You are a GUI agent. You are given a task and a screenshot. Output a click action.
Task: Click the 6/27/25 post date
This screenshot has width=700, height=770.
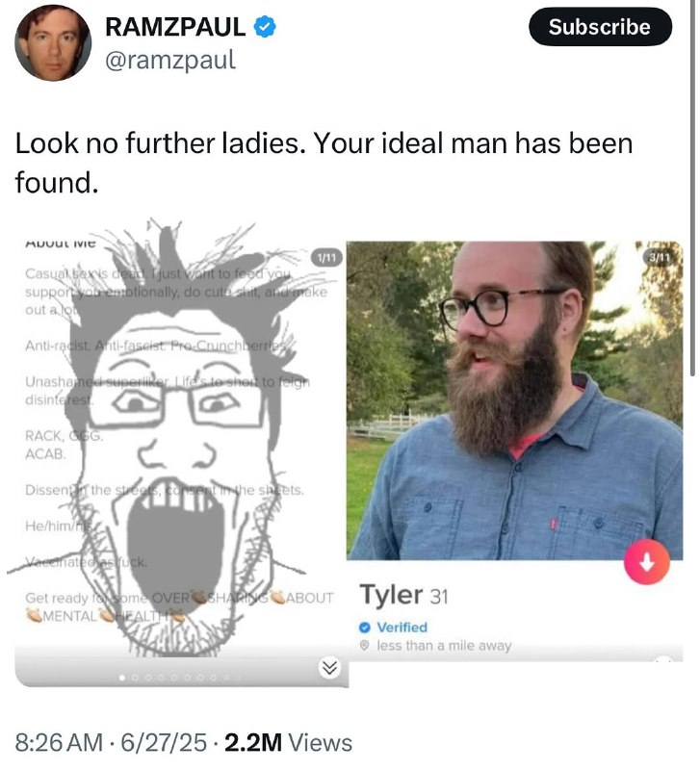[x=164, y=742]
